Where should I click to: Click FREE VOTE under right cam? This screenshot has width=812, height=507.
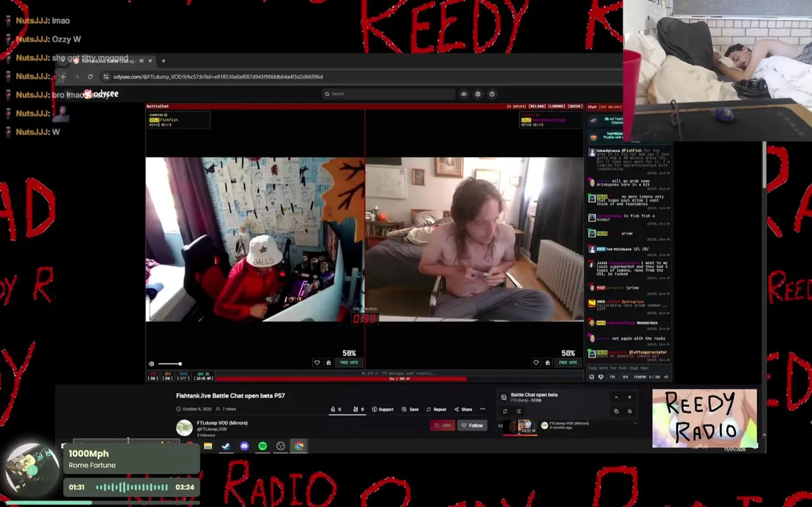[x=568, y=363]
